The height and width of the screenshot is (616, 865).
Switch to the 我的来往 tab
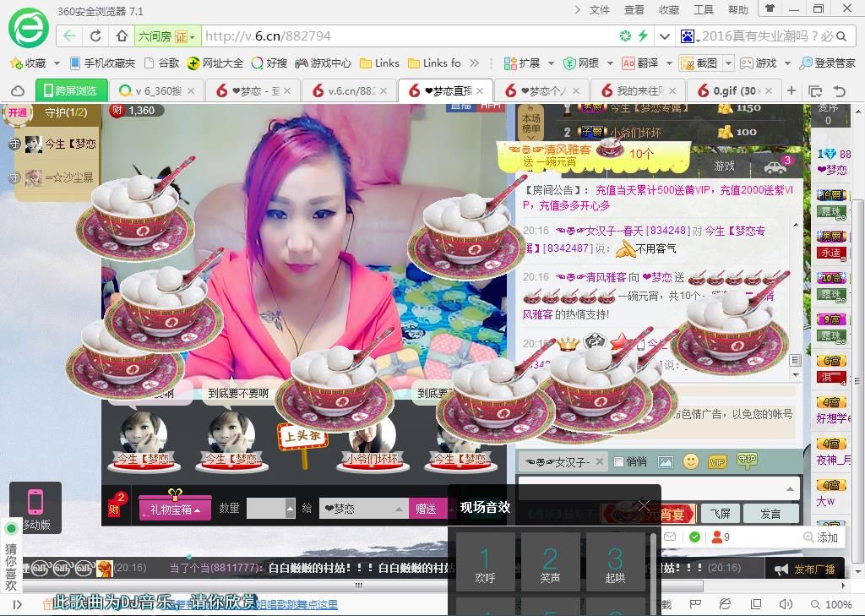[639, 90]
